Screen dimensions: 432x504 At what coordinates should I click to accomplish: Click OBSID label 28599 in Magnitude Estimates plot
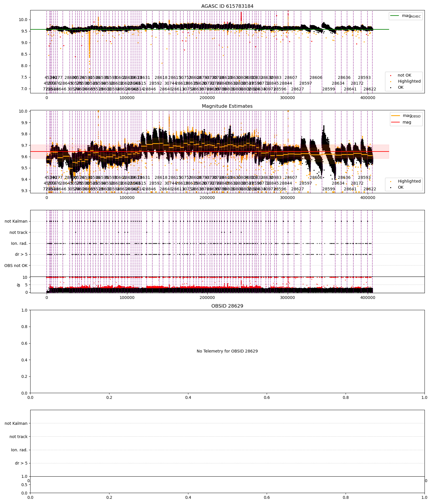(x=329, y=189)
